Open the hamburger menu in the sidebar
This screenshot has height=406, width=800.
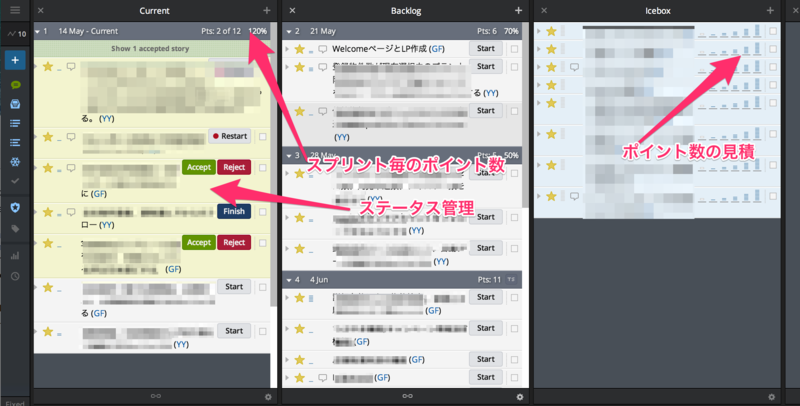(15, 10)
